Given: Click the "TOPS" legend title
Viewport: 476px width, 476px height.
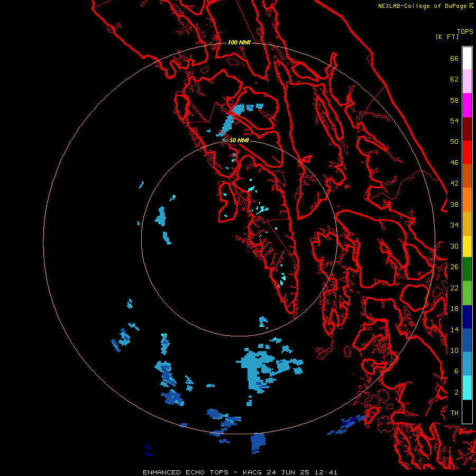Looking at the screenshot, I should coord(465,32).
